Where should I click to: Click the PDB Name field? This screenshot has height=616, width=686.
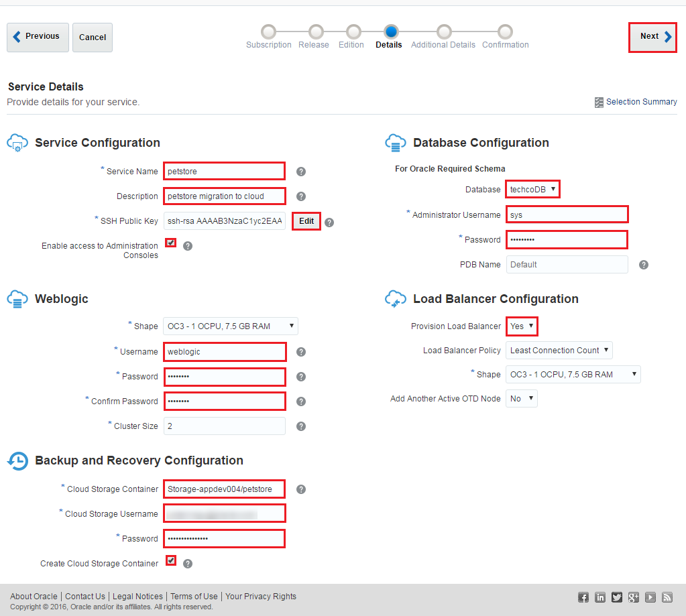567,265
